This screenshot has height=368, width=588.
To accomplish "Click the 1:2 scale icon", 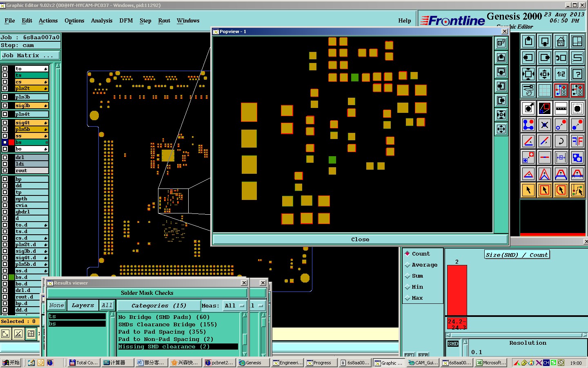I will [x=561, y=74].
